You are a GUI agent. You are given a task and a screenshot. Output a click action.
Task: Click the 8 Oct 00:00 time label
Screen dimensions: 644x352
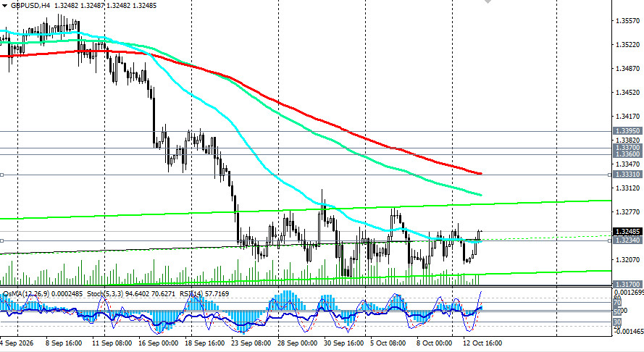pyautogui.click(x=434, y=343)
